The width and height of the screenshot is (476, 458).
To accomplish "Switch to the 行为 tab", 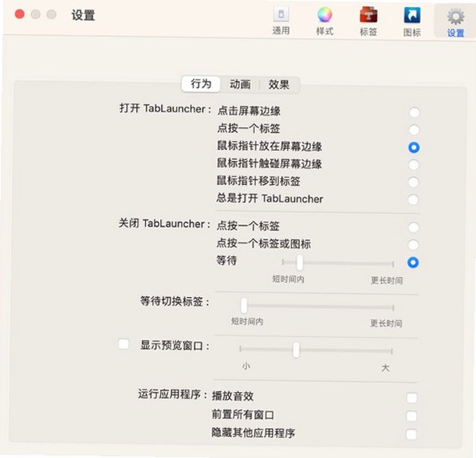I will pyautogui.click(x=201, y=84).
